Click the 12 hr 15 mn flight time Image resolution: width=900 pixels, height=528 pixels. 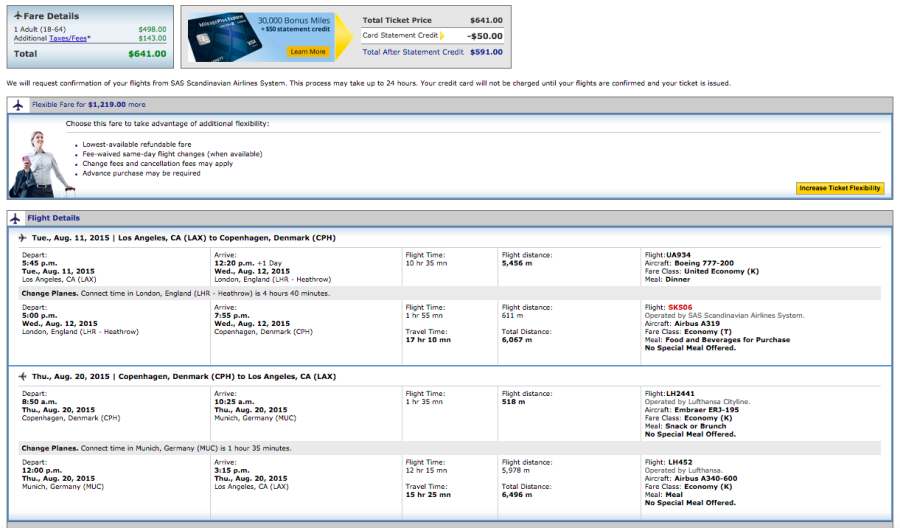click(426, 470)
